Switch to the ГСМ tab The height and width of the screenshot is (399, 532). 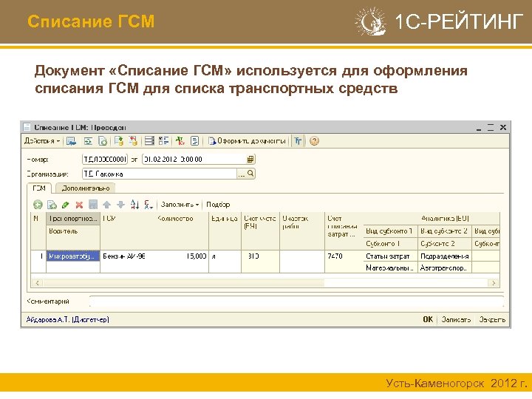(39, 188)
